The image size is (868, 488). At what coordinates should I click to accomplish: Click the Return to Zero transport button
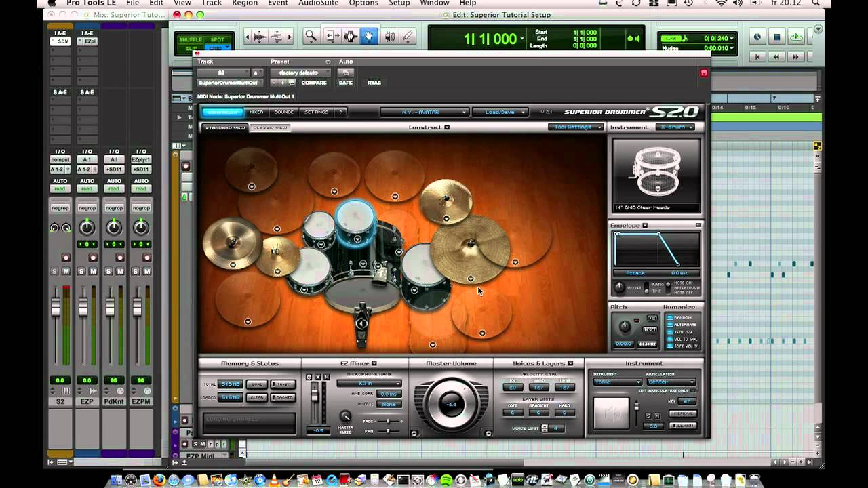click(x=757, y=57)
